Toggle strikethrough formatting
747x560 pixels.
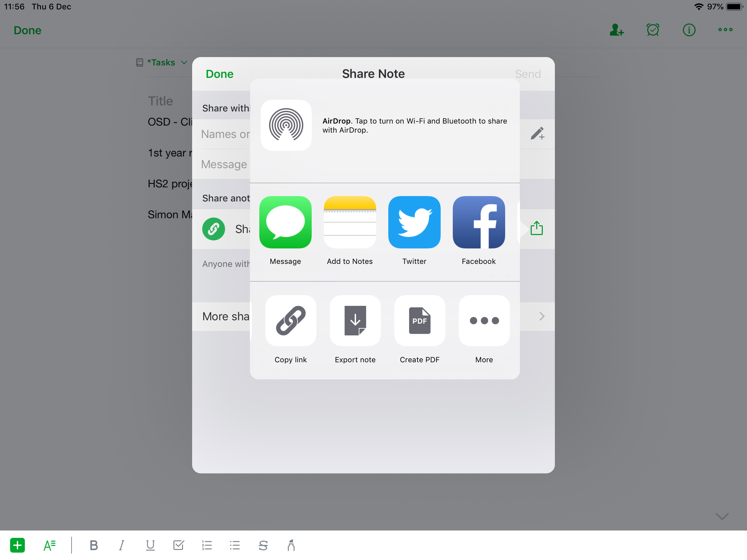coord(263,545)
